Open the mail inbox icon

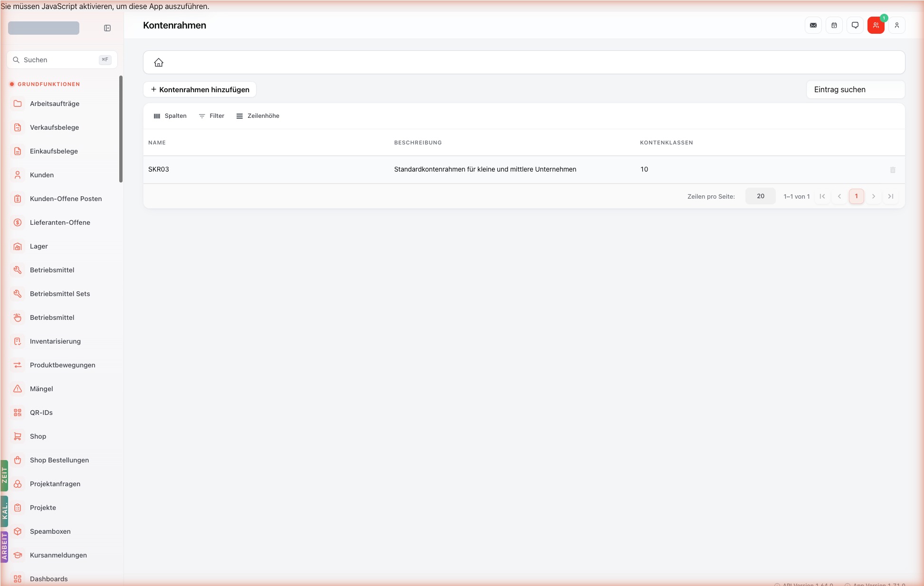coord(813,25)
